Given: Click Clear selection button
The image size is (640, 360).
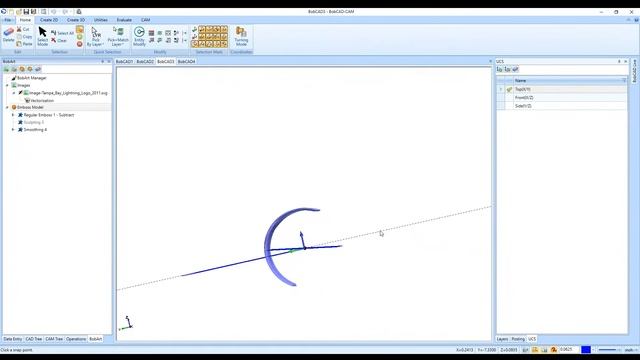Looking at the screenshot, I should pyautogui.click(x=59, y=40).
